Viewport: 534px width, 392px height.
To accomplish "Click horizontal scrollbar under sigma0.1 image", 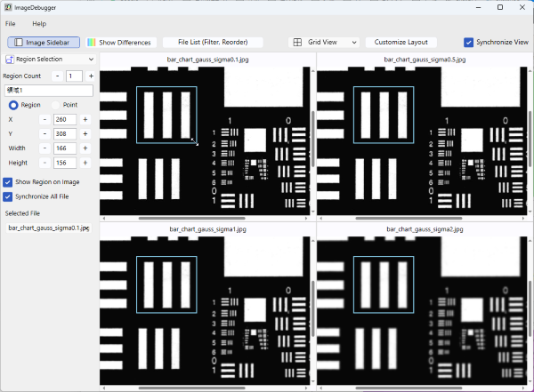I will pyautogui.click(x=206, y=217).
